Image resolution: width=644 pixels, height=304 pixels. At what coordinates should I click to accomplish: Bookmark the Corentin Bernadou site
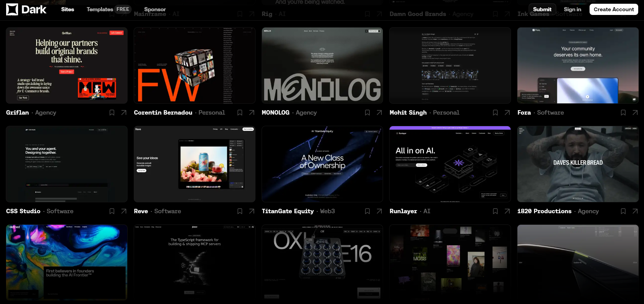click(x=240, y=113)
